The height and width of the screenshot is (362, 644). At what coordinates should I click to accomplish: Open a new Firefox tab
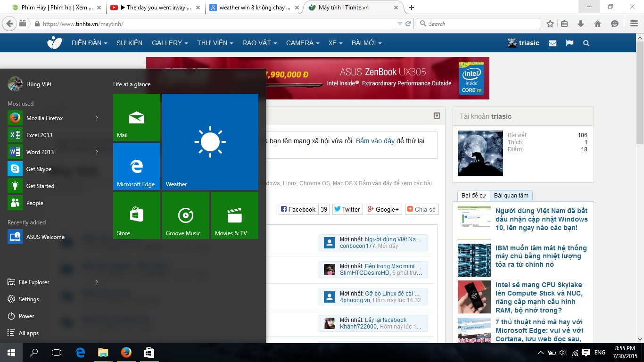coord(412,8)
